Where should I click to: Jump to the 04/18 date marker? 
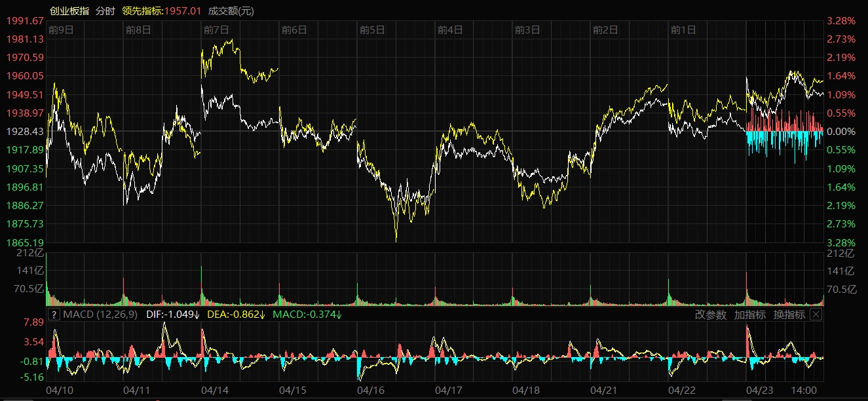pyautogui.click(x=527, y=390)
